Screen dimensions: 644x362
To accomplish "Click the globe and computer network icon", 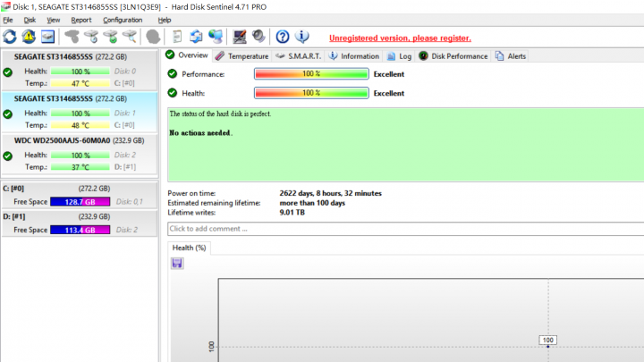I will [x=216, y=37].
